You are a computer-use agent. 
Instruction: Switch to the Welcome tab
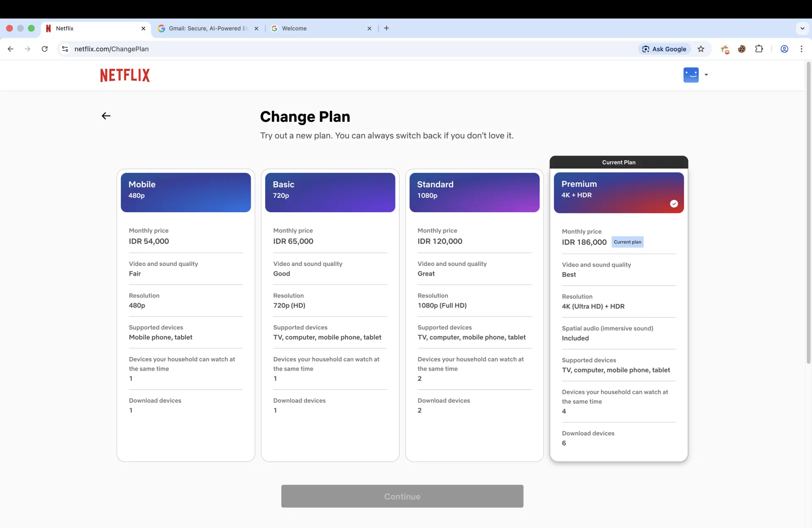(321, 28)
